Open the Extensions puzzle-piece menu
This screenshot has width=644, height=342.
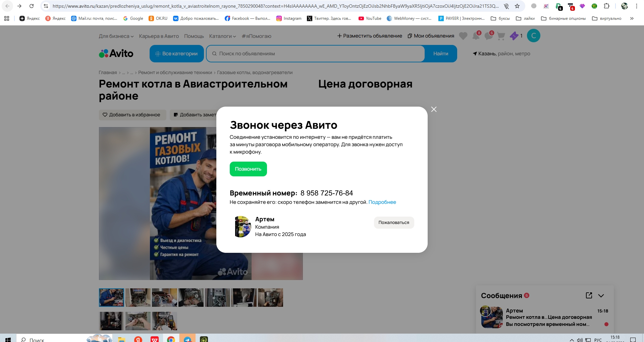click(606, 6)
